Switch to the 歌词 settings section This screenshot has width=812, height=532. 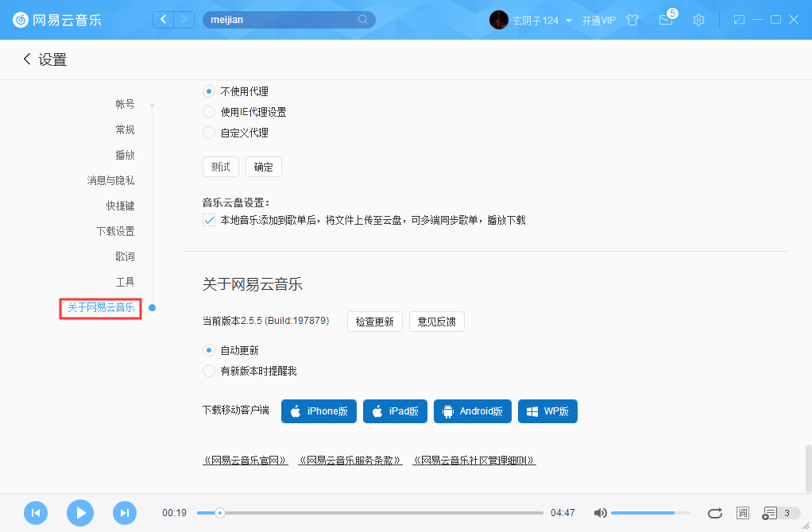tap(125, 256)
